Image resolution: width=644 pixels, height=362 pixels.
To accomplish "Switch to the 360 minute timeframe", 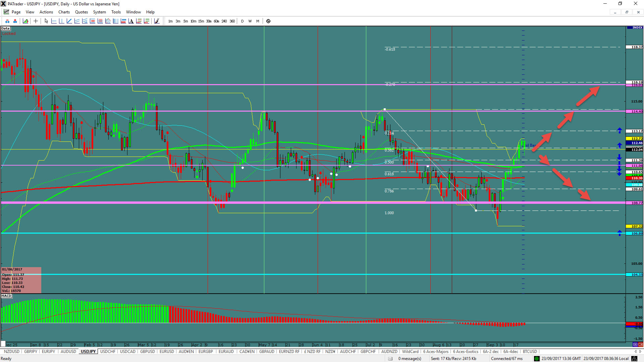I will [232, 21].
